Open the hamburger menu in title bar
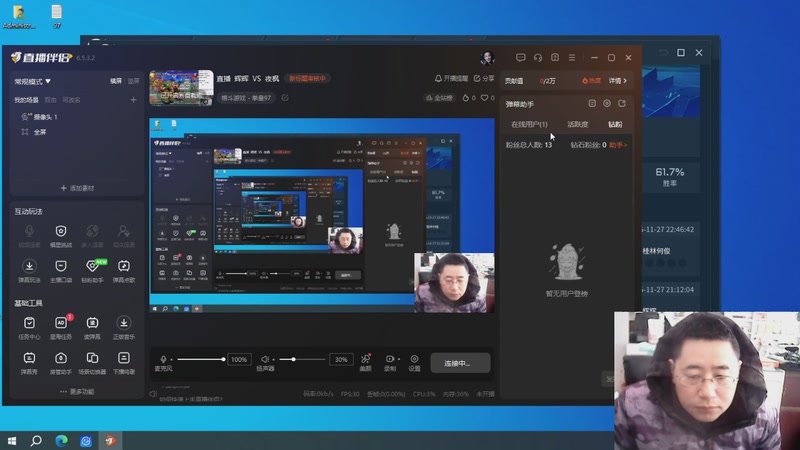The height and width of the screenshot is (450, 800). pyautogui.click(x=572, y=58)
